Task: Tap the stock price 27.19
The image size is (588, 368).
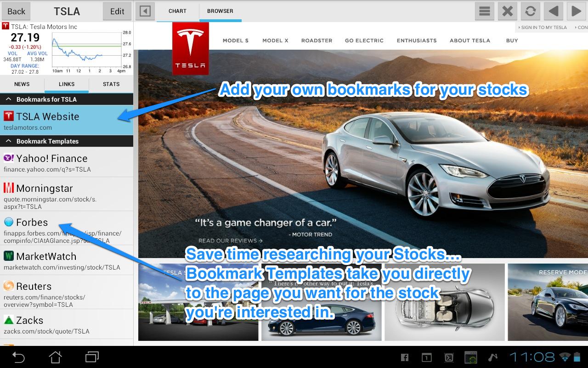Action: (x=25, y=37)
